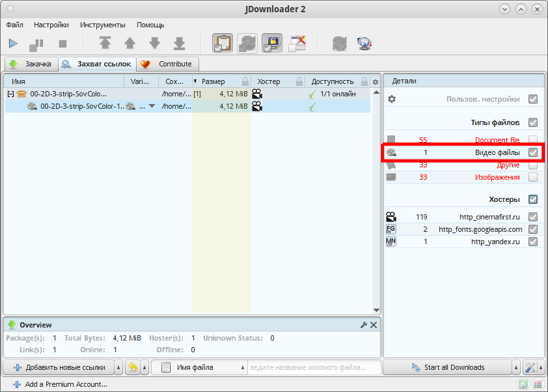Screen dimensions: 548x392
Task: Click the package folder icon in first row
Action: click(21, 94)
